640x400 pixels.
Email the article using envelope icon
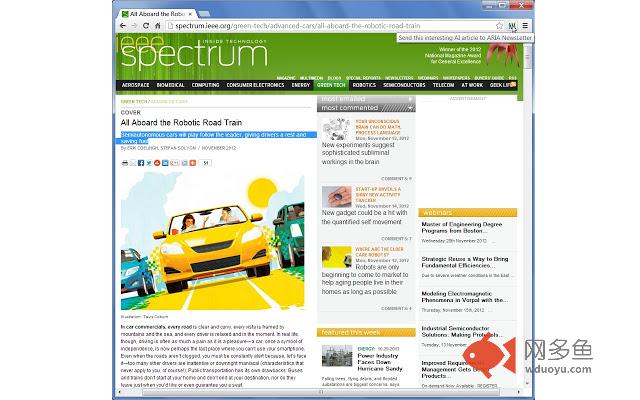[133, 163]
